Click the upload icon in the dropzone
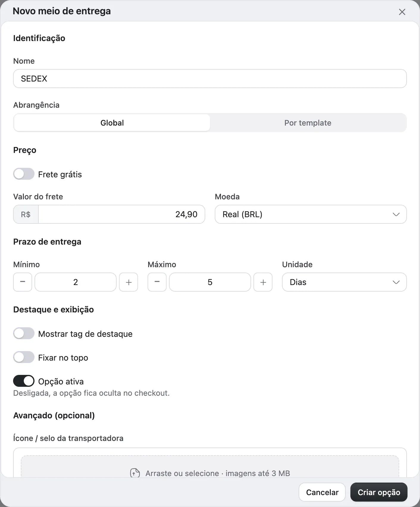The image size is (420, 507). pyautogui.click(x=135, y=473)
